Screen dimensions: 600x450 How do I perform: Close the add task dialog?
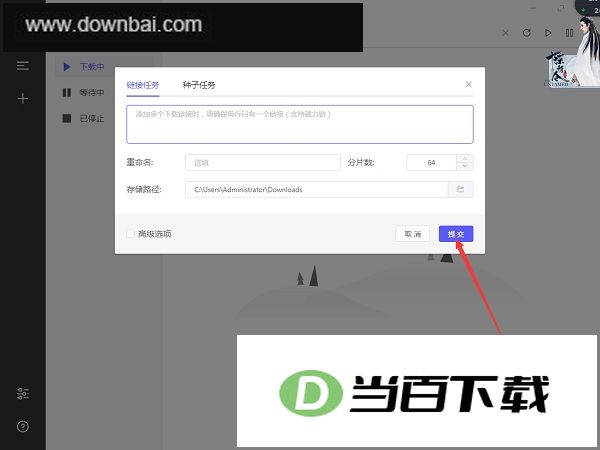[x=468, y=84]
